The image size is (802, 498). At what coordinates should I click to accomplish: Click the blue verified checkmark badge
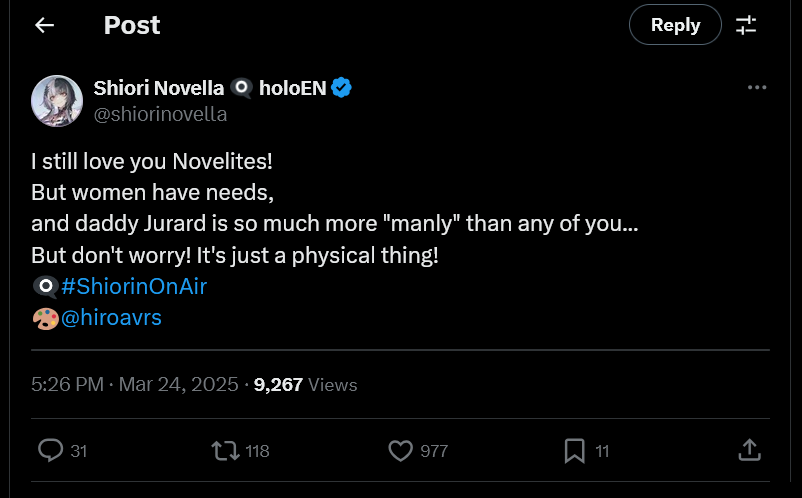[341, 88]
